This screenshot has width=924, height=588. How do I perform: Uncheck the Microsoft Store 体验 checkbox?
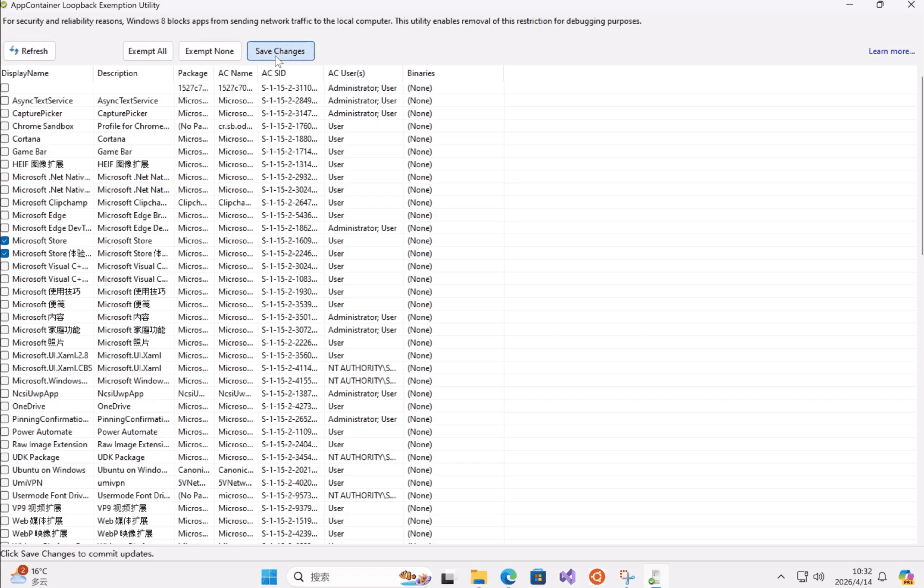5,253
